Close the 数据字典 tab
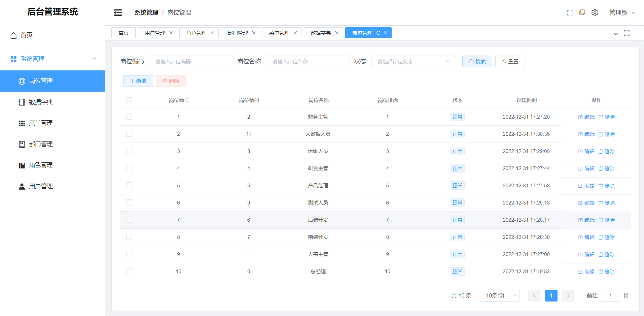 (x=337, y=33)
